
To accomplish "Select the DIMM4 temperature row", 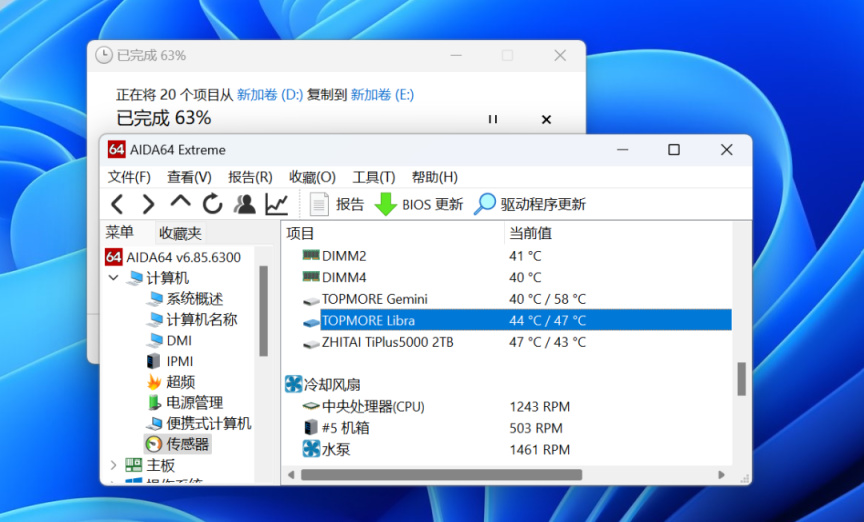I will click(507, 277).
